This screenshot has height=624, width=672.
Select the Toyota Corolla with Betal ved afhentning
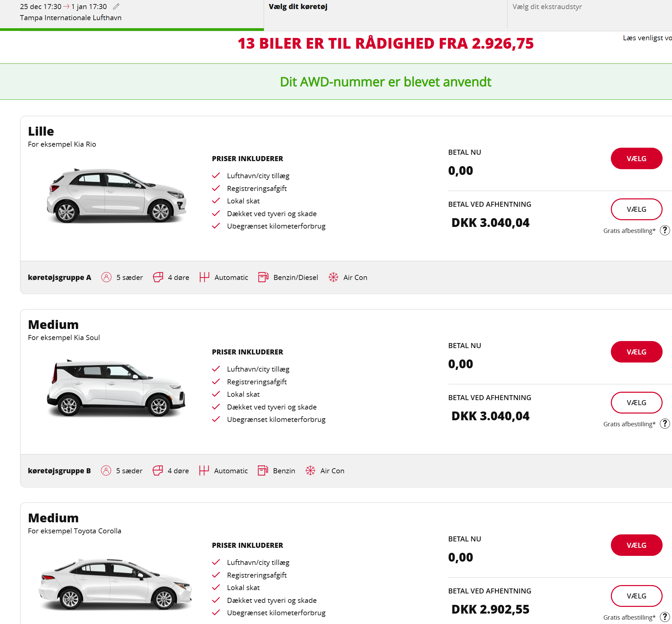[636, 596]
